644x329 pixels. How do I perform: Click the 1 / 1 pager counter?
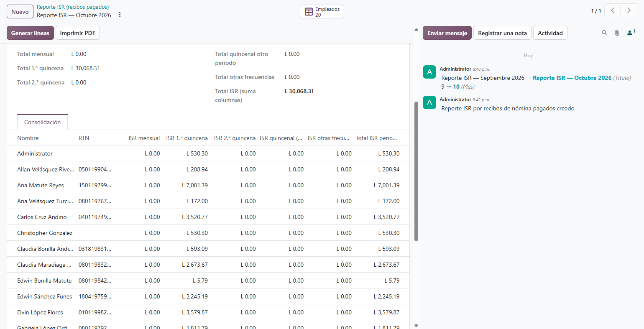tap(596, 11)
